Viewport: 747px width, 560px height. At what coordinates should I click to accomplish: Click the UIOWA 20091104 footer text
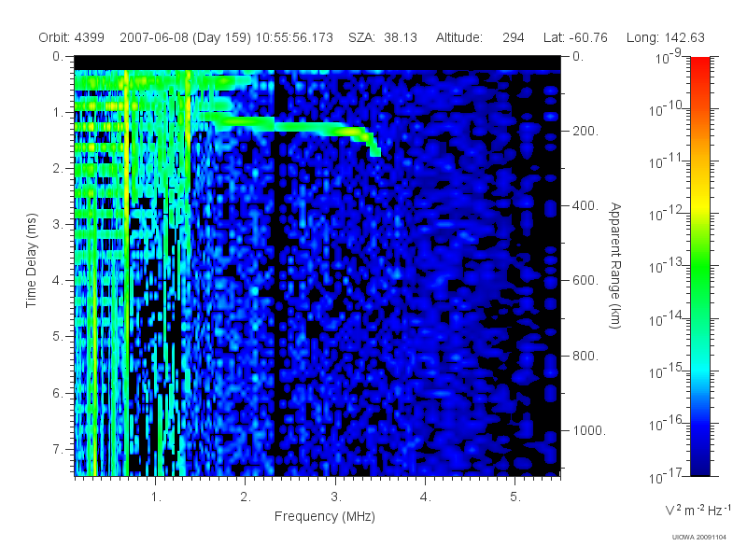698,538
